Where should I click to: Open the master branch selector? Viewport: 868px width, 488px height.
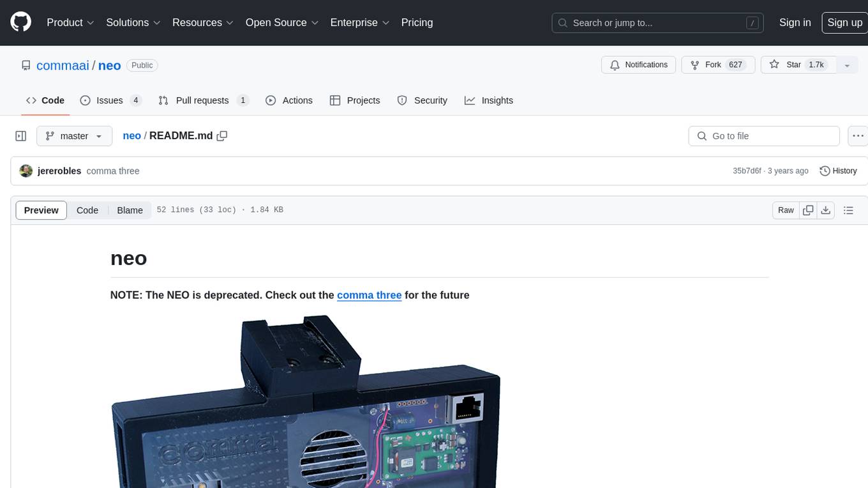point(74,136)
